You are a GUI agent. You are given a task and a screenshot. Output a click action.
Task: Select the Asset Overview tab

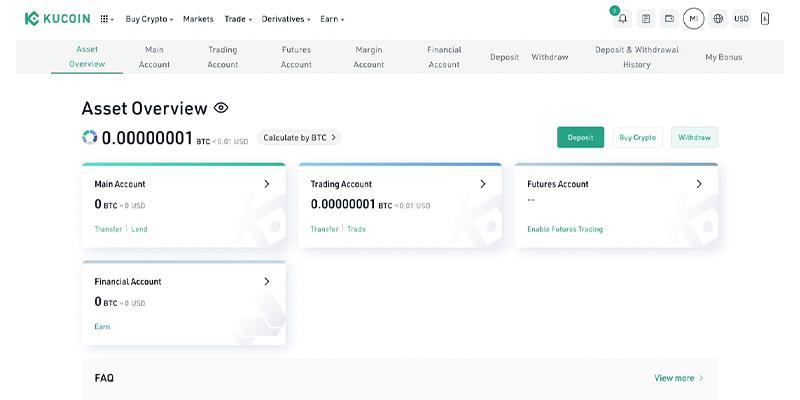pyautogui.click(x=87, y=57)
